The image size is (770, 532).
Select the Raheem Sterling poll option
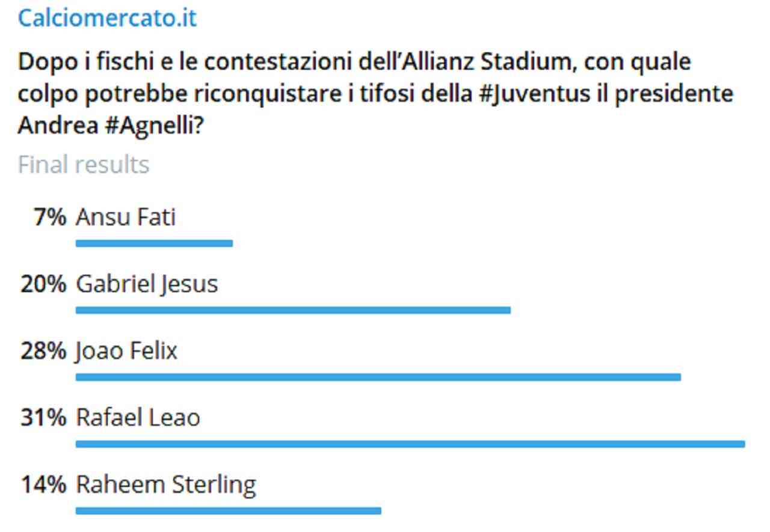coord(166,484)
